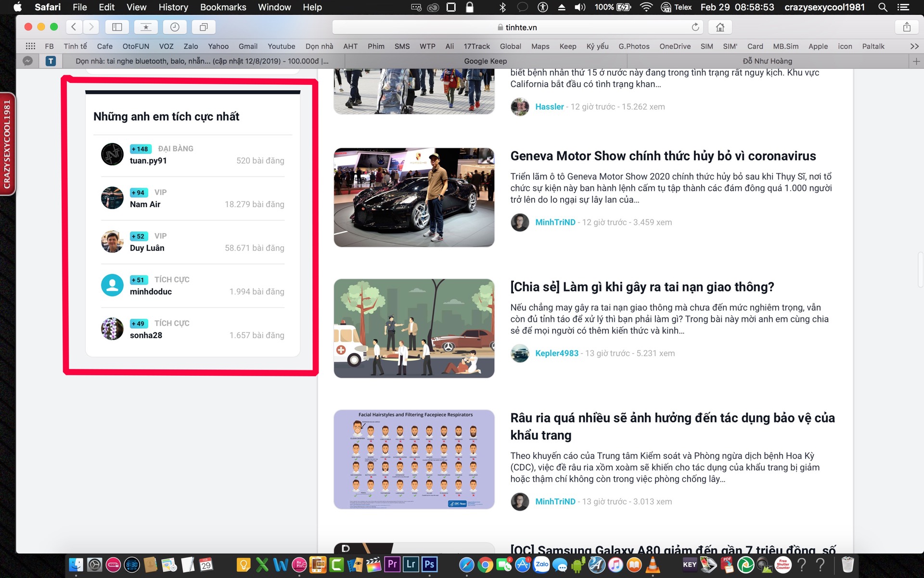Click the Premiere Pro icon in dock
This screenshot has height=578, width=924.
point(393,565)
